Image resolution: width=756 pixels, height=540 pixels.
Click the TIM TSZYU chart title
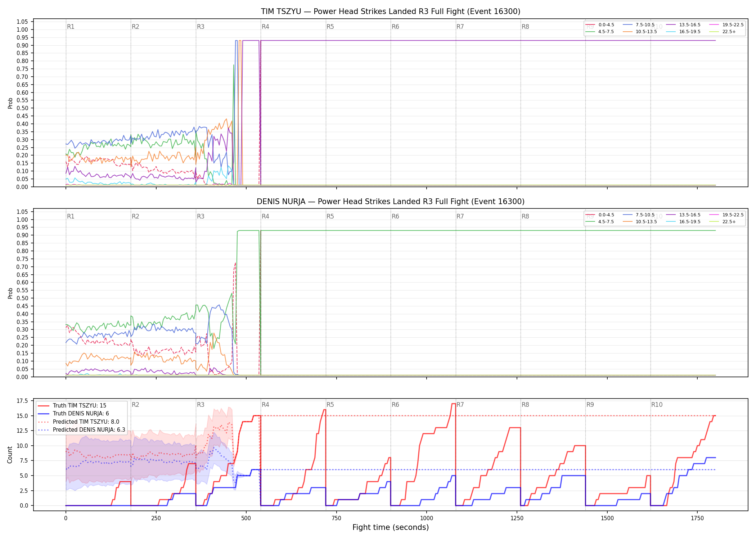coord(391,12)
